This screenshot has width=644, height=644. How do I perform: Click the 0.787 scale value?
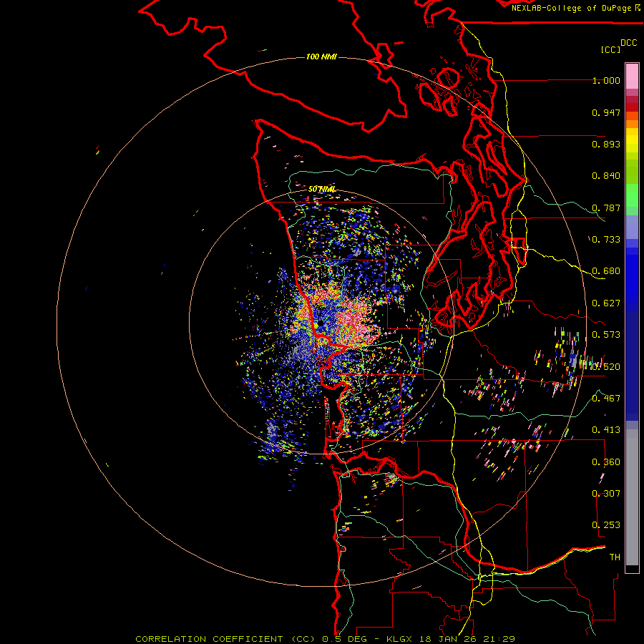606,208
